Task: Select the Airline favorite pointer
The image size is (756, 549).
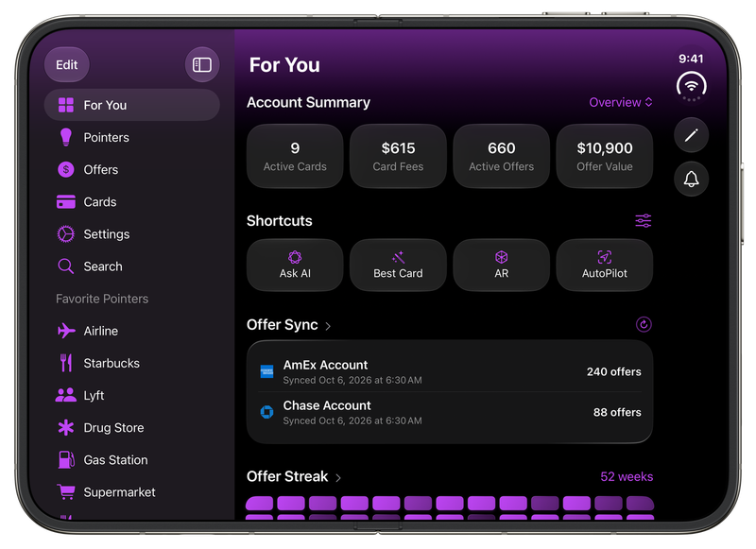Action: coord(131,331)
